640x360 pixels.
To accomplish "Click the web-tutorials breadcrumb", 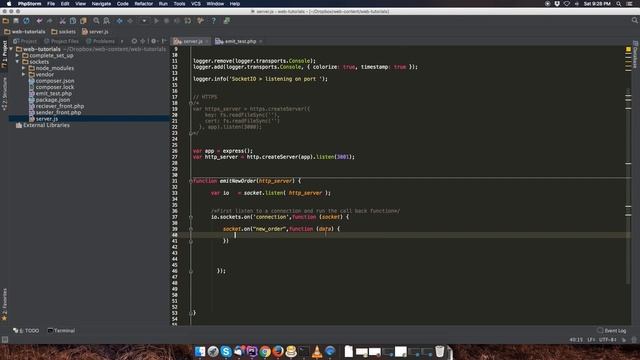I will coord(25,31).
